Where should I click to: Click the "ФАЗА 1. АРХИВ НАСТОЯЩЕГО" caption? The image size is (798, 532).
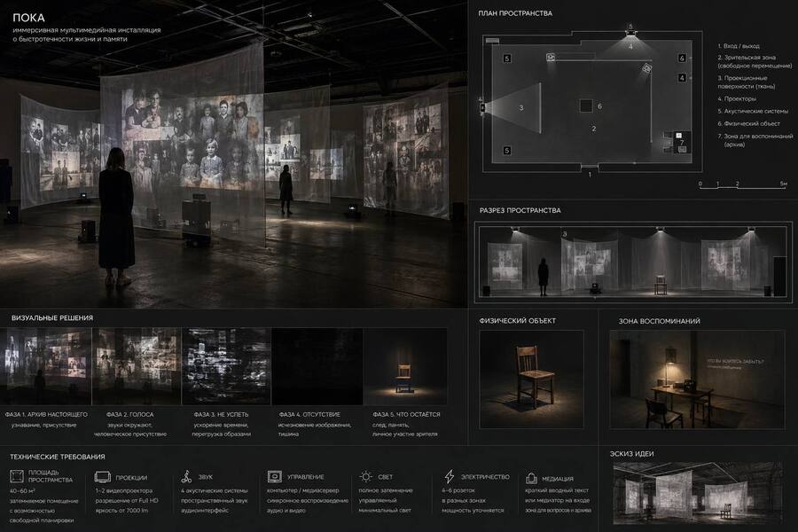tap(46, 414)
